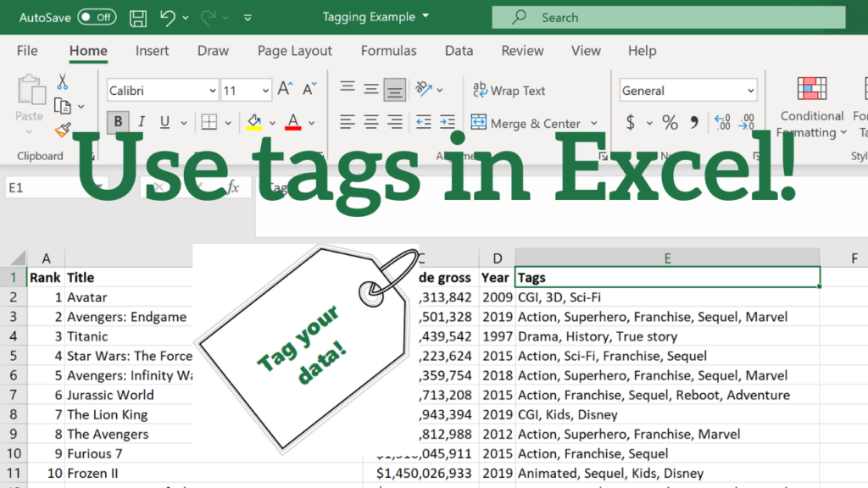Viewport: 868px width, 488px height.
Task: Click the Increase Font Size icon
Action: click(x=286, y=90)
